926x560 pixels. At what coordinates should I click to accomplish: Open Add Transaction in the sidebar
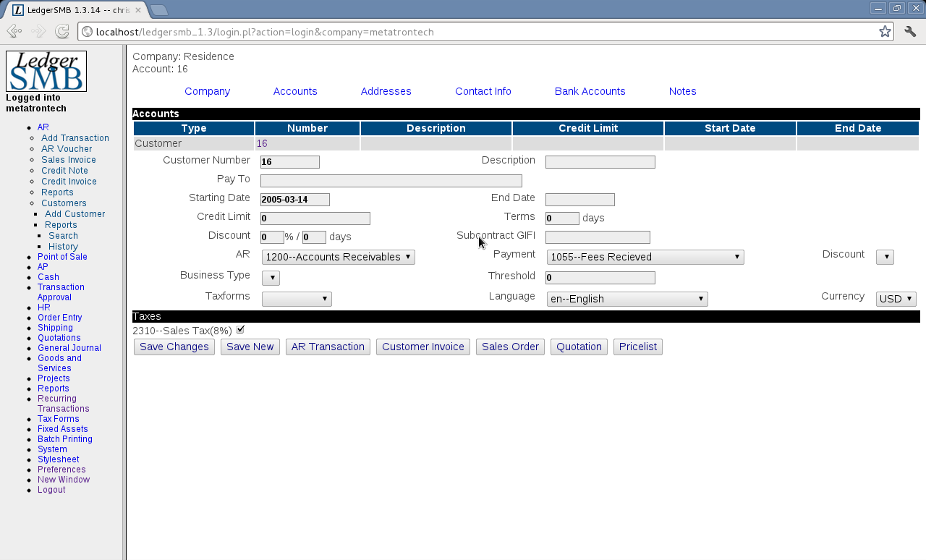coord(75,138)
